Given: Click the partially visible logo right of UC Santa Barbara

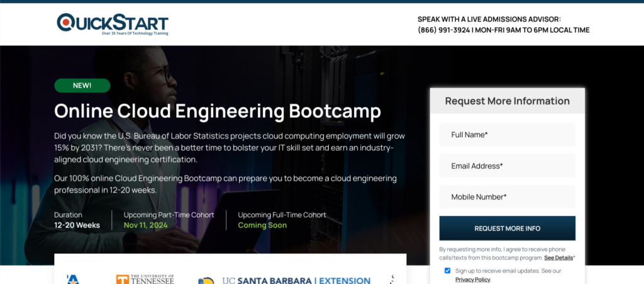Looking at the screenshot, I should (x=392, y=279).
